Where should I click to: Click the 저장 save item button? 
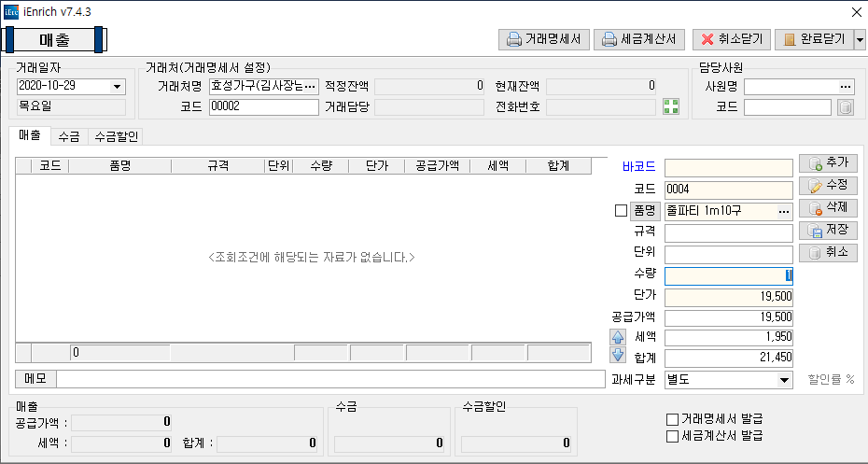828,230
